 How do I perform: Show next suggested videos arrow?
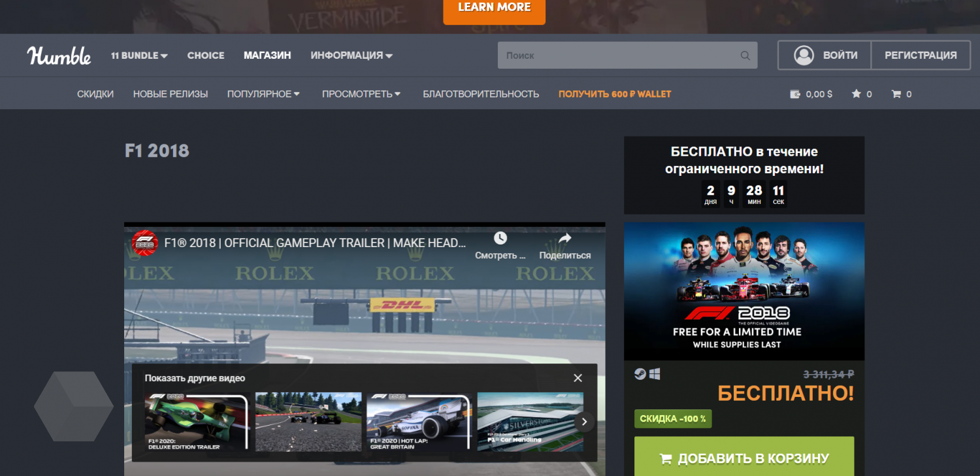point(584,422)
